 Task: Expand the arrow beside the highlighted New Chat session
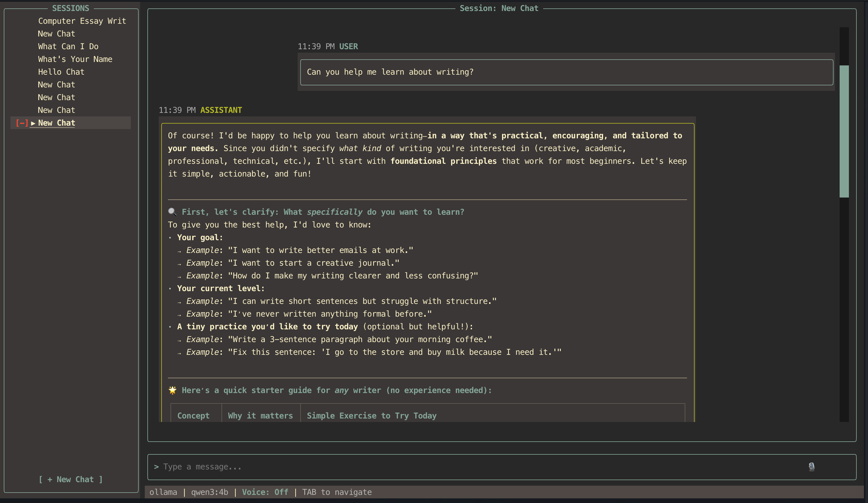[x=33, y=122]
